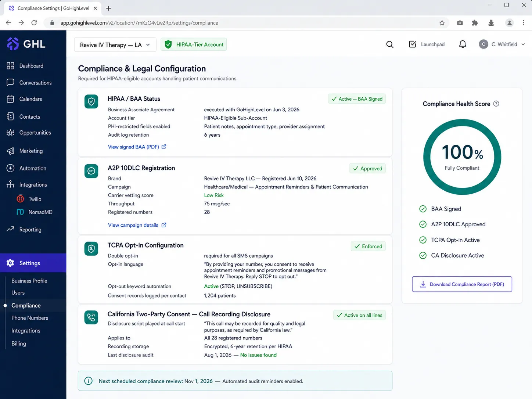Screen dimensions: 532x399
Task: Click the Compliance Health Score help icon
Action: 496,104
